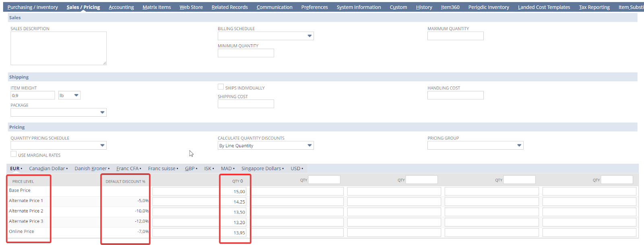Image resolution: width=644 pixels, height=245 pixels.
Task: Click the Price Level column header
Action: coord(23,181)
